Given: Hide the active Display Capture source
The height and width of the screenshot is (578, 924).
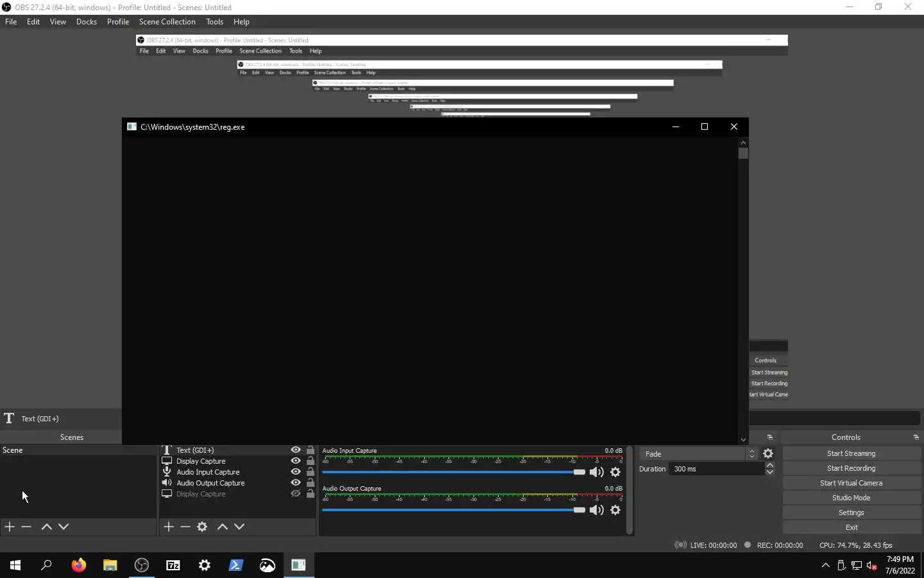Looking at the screenshot, I should click(x=296, y=461).
